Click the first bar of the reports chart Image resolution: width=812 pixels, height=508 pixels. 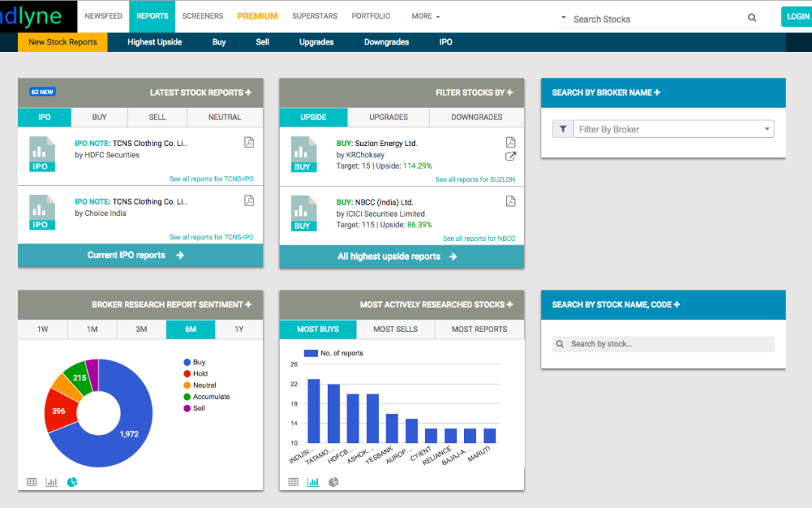(x=314, y=411)
